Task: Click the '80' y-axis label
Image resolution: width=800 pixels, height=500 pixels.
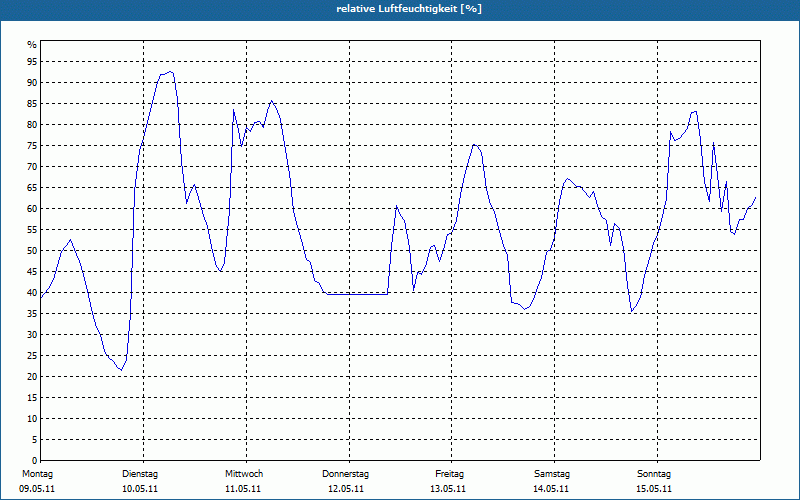Action: (32, 124)
